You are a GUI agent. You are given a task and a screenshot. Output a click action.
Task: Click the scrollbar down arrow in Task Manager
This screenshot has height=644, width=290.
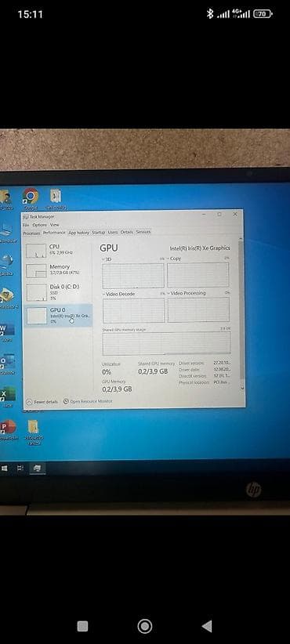coord(241,388)
